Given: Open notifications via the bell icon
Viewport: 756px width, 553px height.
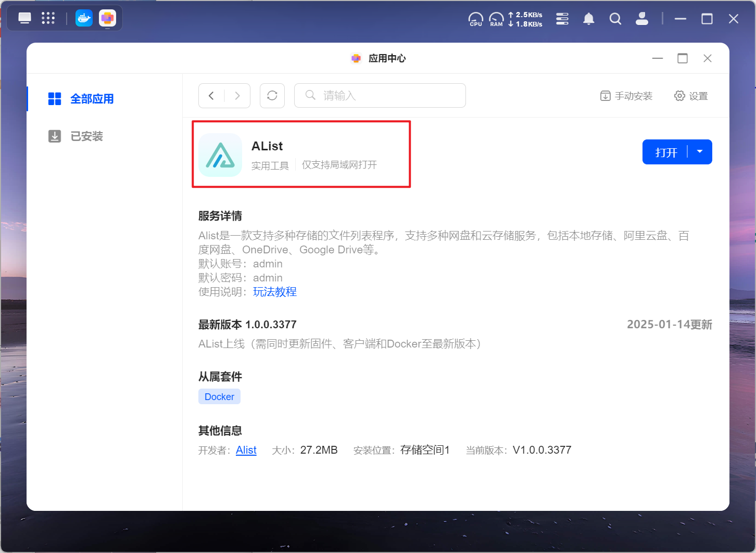Looking at the screenshot, I should [589, 19].
